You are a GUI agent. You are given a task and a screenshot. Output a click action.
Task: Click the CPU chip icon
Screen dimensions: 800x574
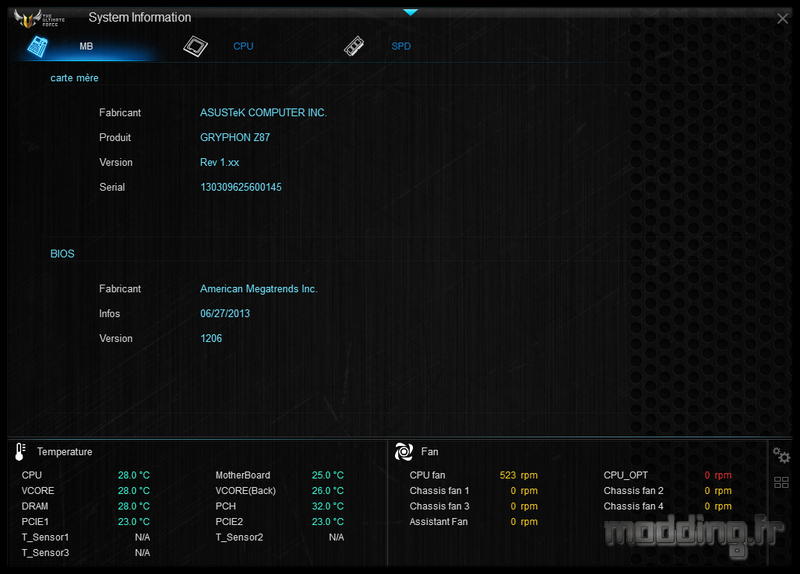[195, 46]
